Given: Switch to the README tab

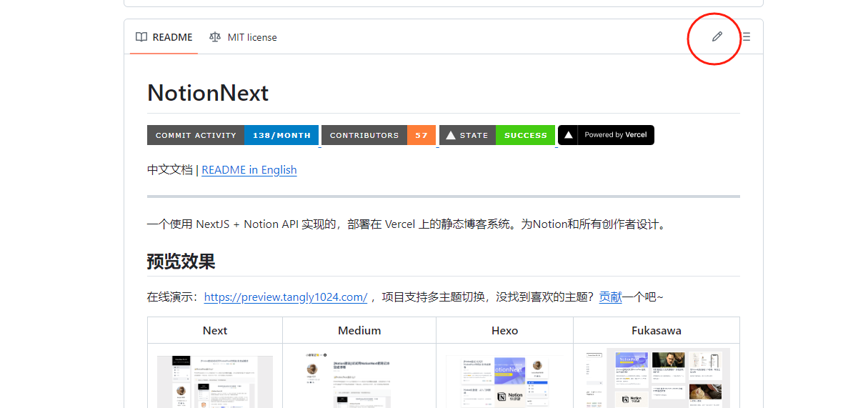Looking at the screenshot, I should 164,37.
